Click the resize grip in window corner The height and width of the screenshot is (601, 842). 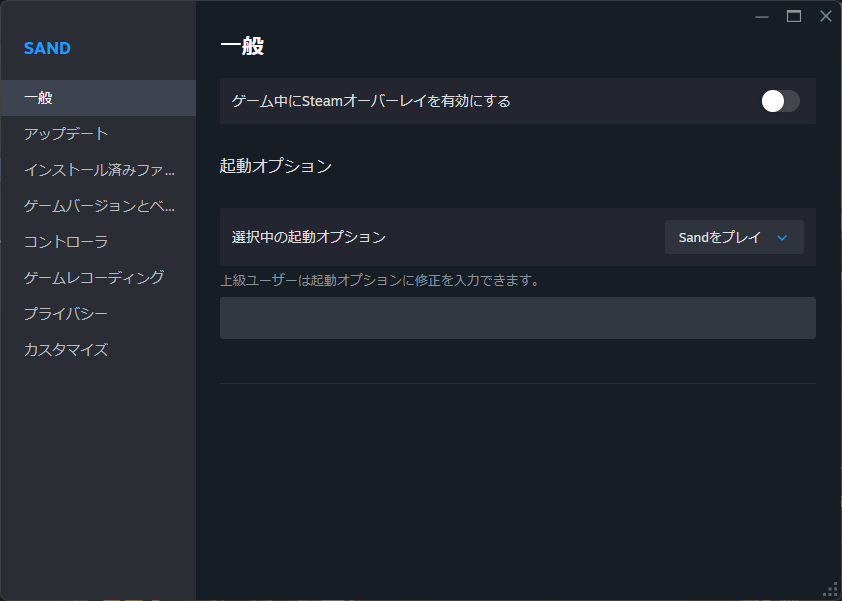pyautogui.click(x=831, y=590)
